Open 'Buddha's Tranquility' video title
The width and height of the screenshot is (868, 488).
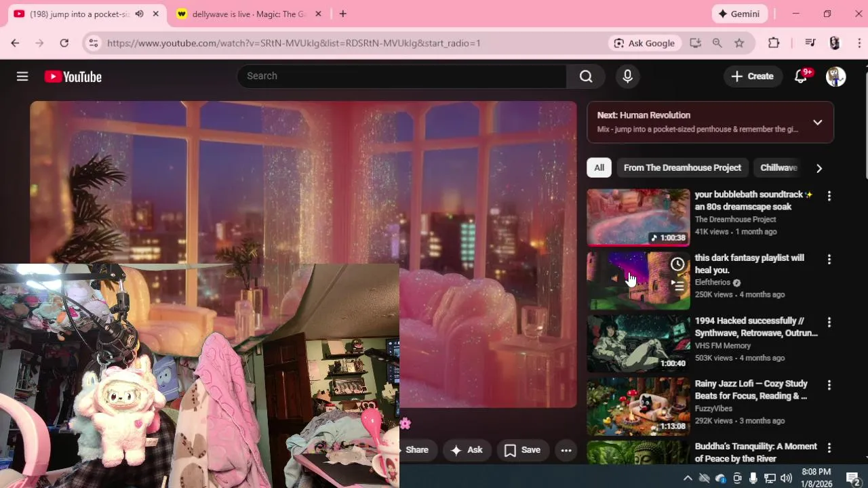[755, 453]
